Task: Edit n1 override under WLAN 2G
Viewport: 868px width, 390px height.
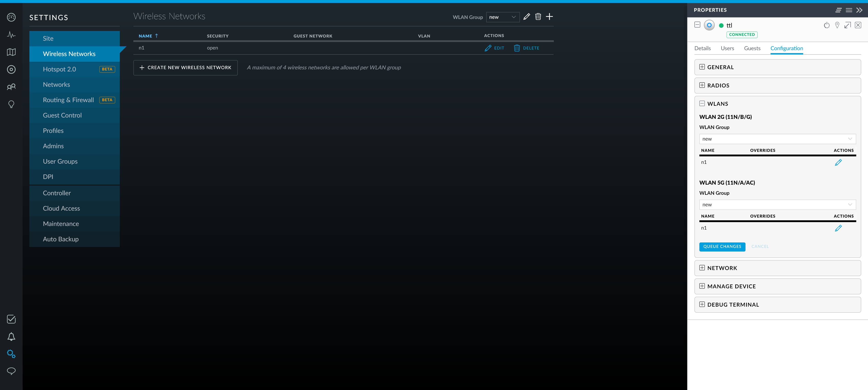Action: pyautogui.click(x=838, y=162)
